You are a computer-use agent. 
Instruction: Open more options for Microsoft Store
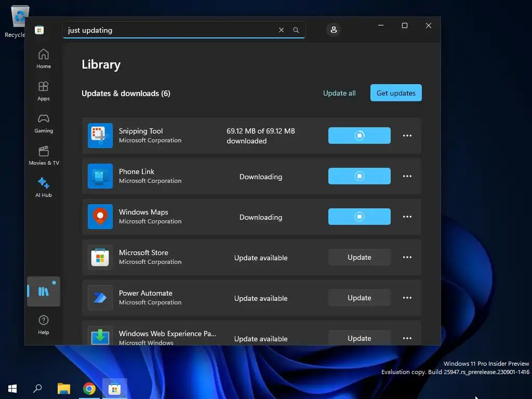point(407,257)
